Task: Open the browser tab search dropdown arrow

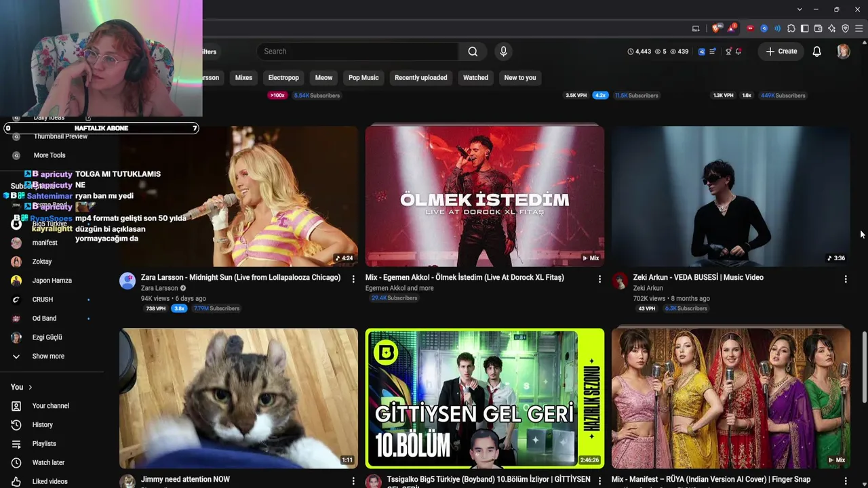Action: (x=800, y=9)
